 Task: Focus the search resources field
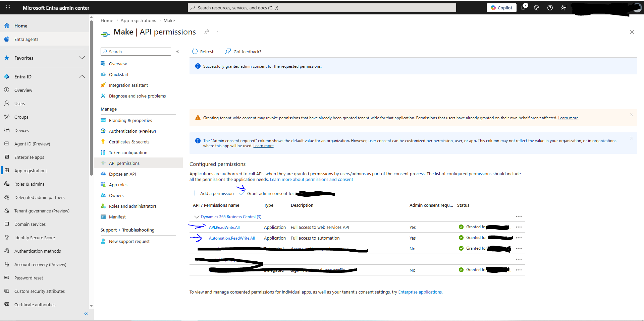click(322, 8)
